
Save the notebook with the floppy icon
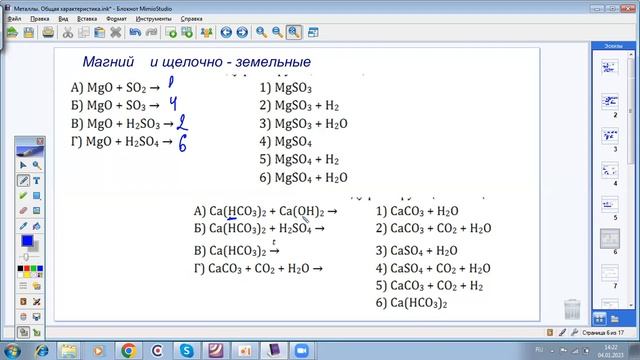click(x=29, y=32)
